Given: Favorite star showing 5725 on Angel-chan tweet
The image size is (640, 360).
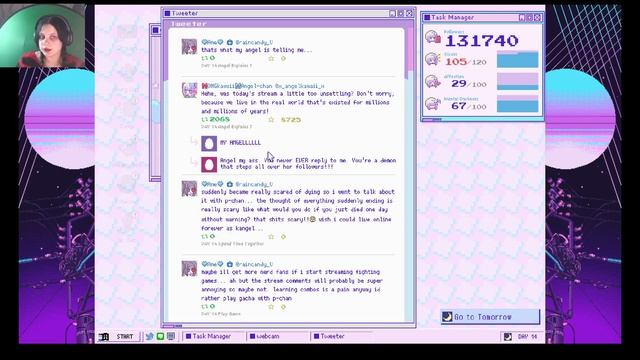Looking at the screenshot, I should coord(271,120).
